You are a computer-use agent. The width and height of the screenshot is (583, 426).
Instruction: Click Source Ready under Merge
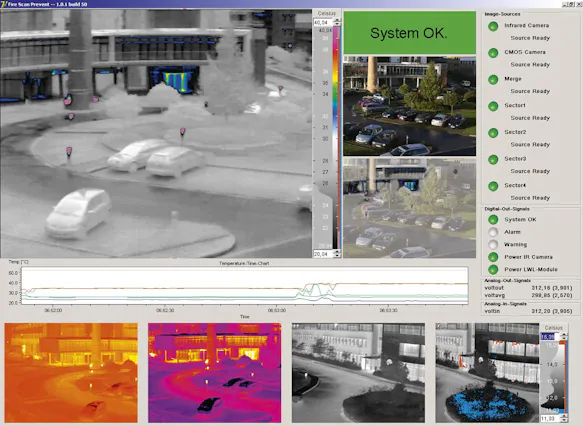530,91
